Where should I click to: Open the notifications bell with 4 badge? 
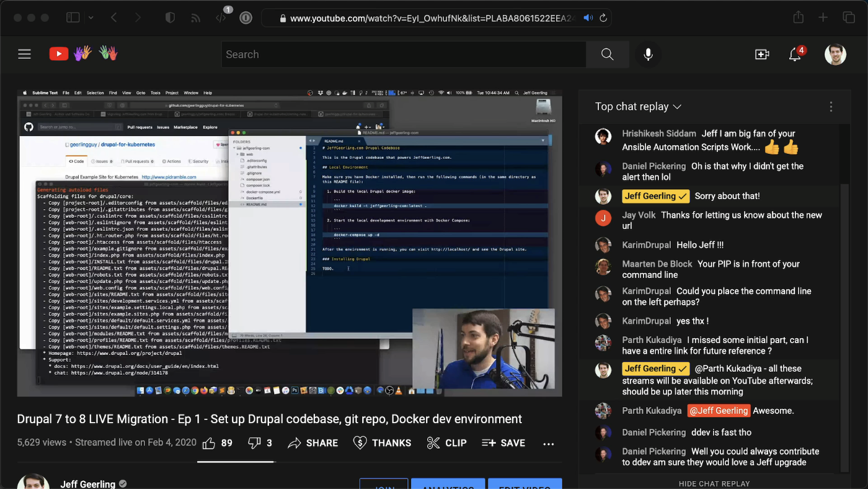point(796,54)
